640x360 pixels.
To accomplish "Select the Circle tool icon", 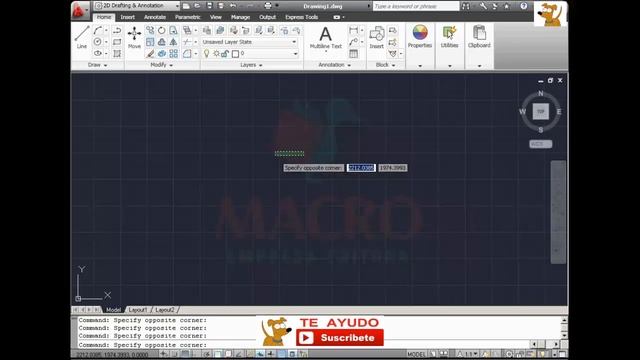I will [x=98, y=42].
